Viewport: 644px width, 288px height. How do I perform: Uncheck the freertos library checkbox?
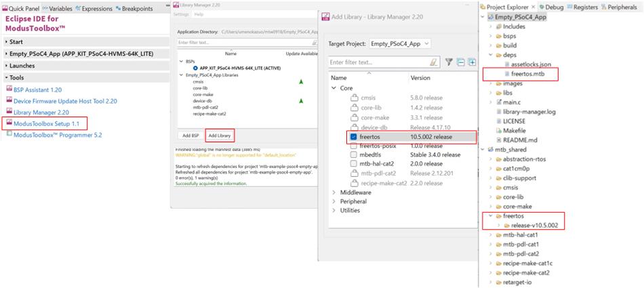click(354, 137)
